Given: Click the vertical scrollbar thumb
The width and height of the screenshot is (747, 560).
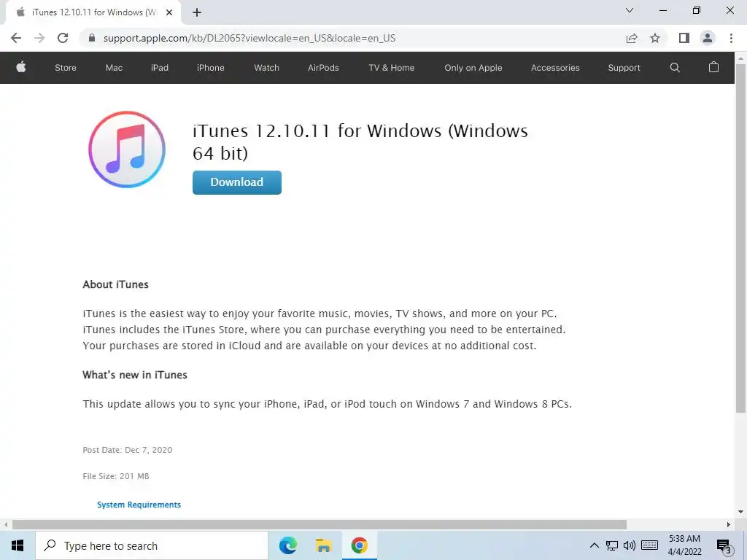Looking at the screenshot, I should pos(740,238).
